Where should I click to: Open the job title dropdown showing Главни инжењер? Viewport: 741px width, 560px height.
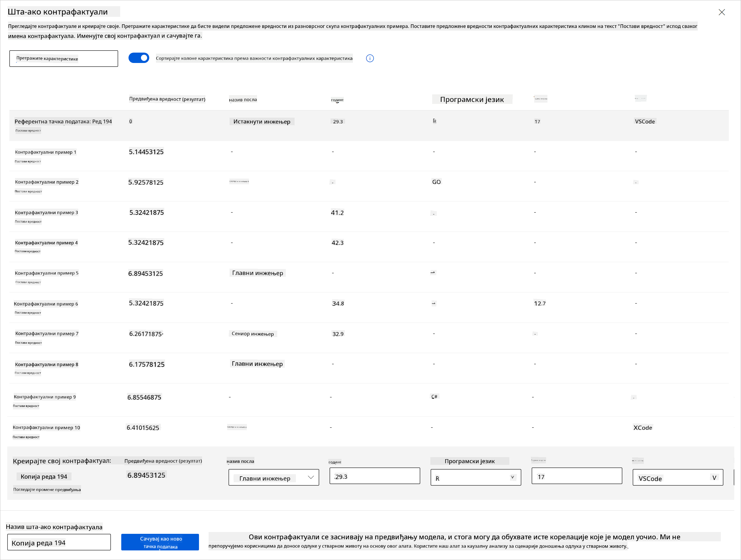[x=273, y=478]
